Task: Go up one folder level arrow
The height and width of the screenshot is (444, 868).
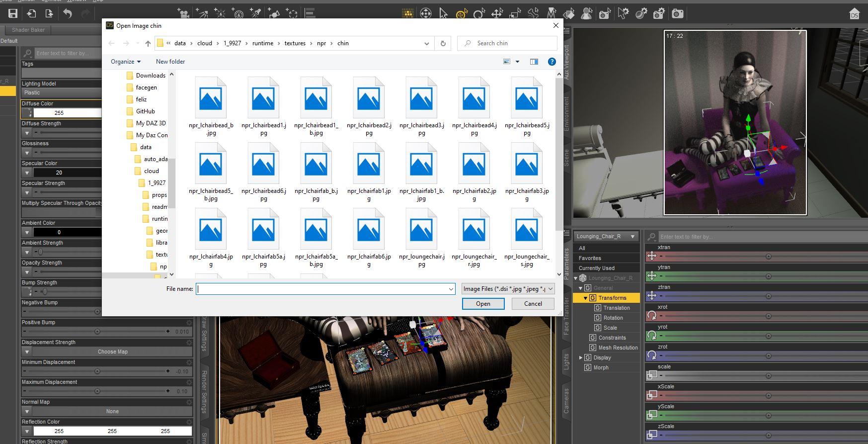Action: (x=148, y=43)
